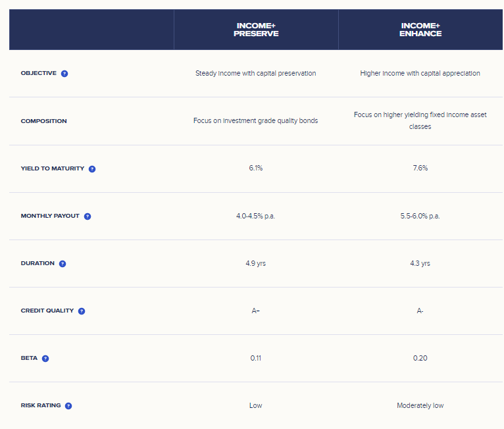The image size is (504, 429).
Task: Click the RISK RATING row label
Action: tap(41, 405)
